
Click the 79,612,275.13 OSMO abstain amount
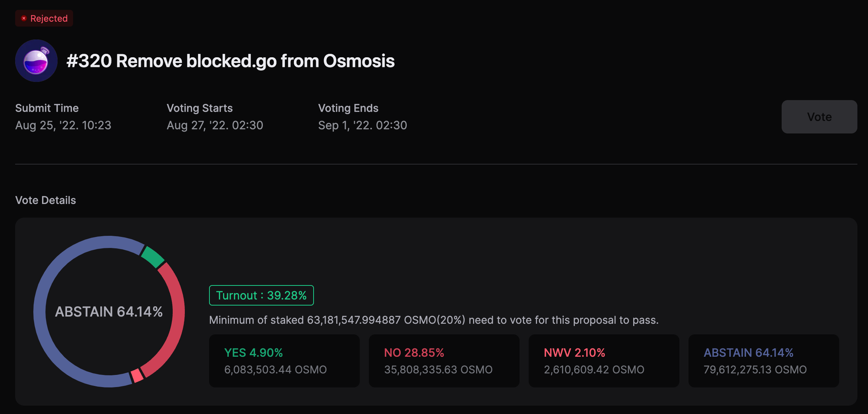click(755, 370)
